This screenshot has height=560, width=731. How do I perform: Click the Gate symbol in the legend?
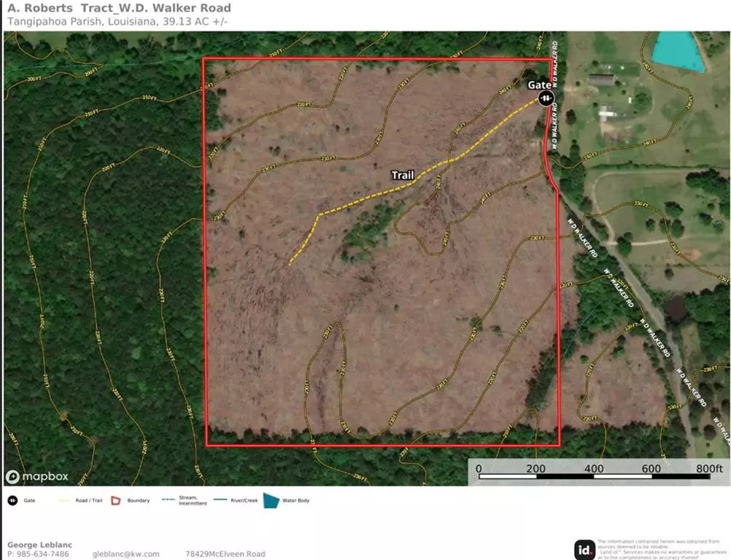click(12, 501)
